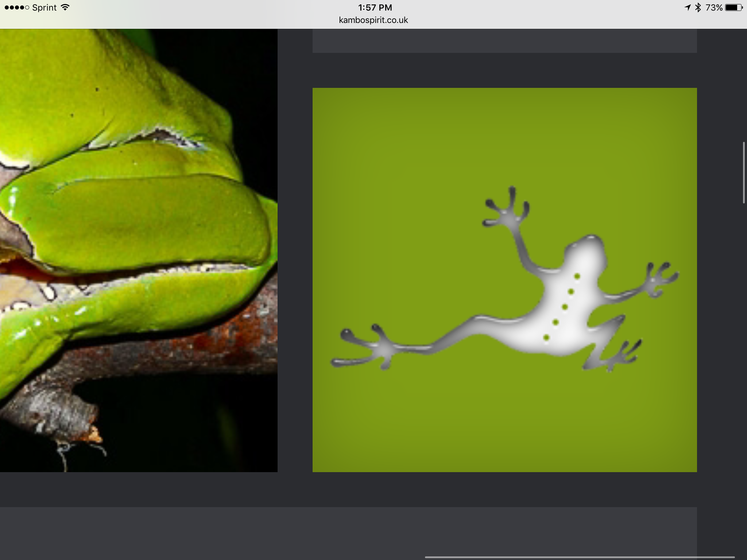Click the topmost green dot on frog logo
Image resolution: width=747 pixels, height=560 pixels.
[x=577, y=276]
